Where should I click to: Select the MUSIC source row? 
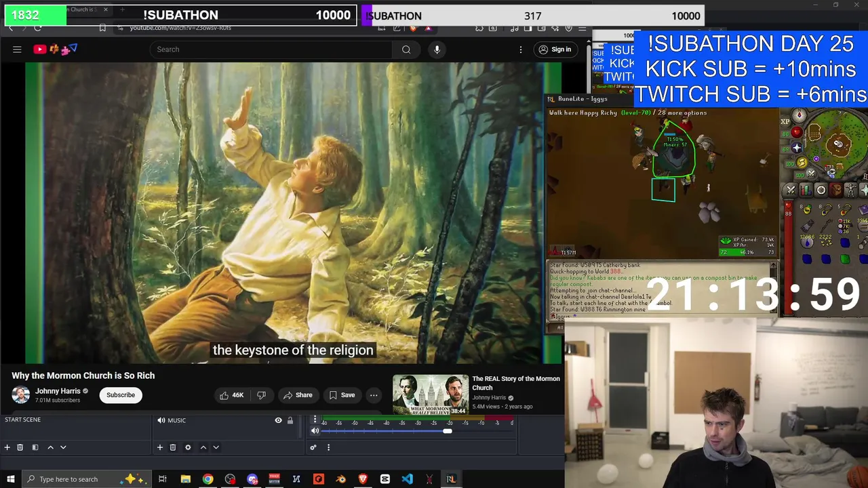click(x=225, y=420)
